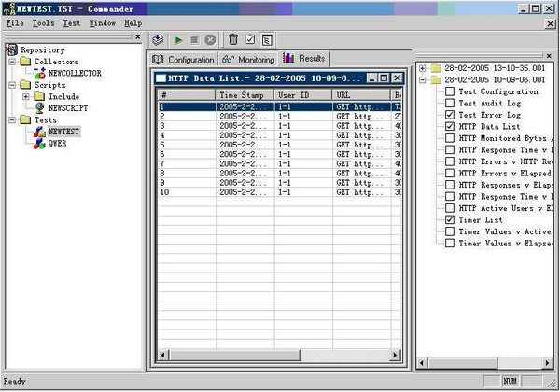Check the Test Audit Log checkbox

(450, 104)
